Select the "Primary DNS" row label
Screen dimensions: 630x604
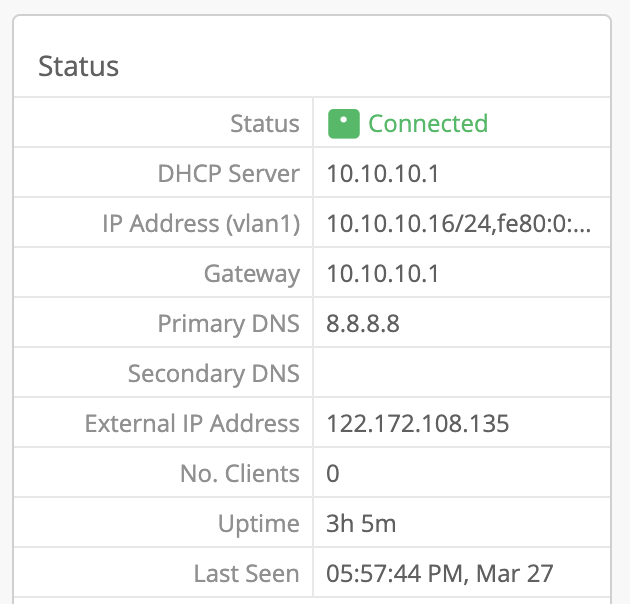(229, 324)
